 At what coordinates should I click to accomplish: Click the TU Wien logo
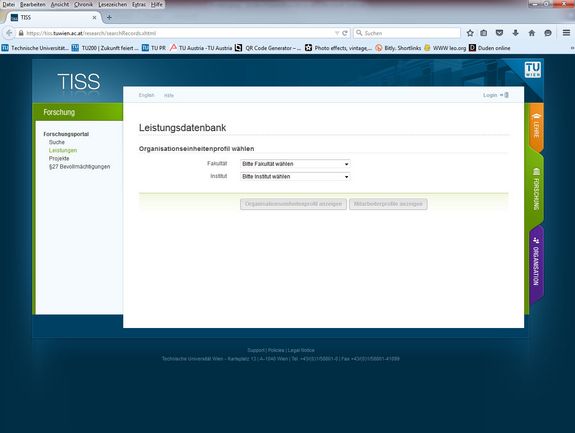tap(532, 69)
